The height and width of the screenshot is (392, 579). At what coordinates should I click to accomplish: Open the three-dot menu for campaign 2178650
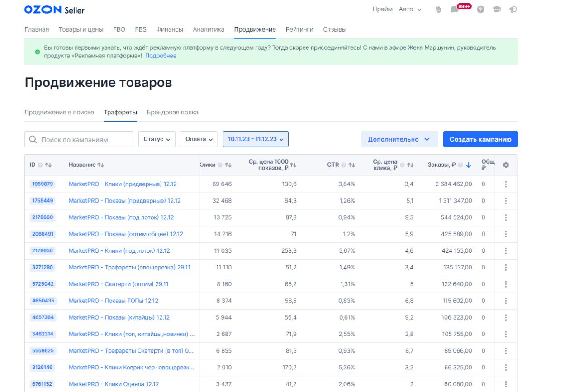click(x=506, y=251)
